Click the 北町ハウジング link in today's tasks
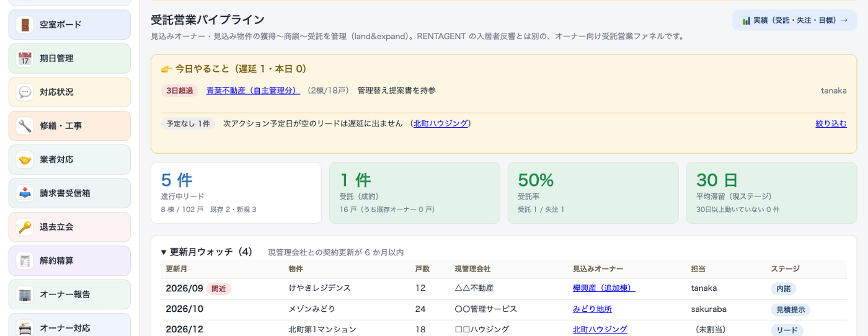The height and width of the screenshot is (336, 868). 441,123
